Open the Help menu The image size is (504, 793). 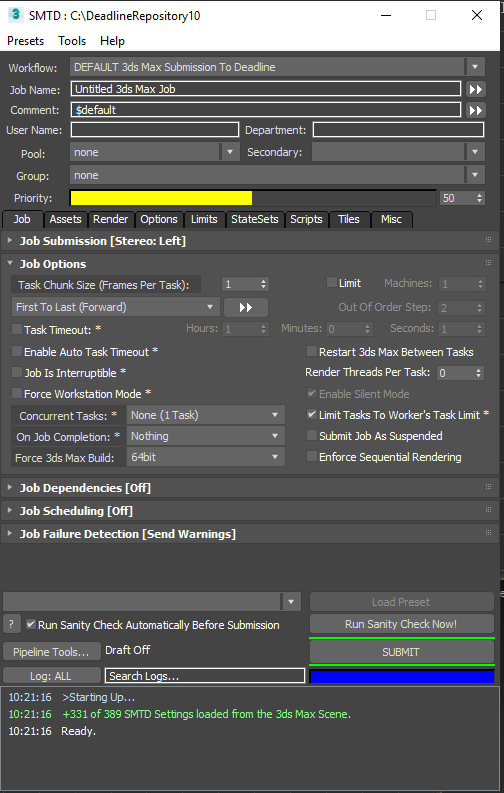click(x=112, y=41)
